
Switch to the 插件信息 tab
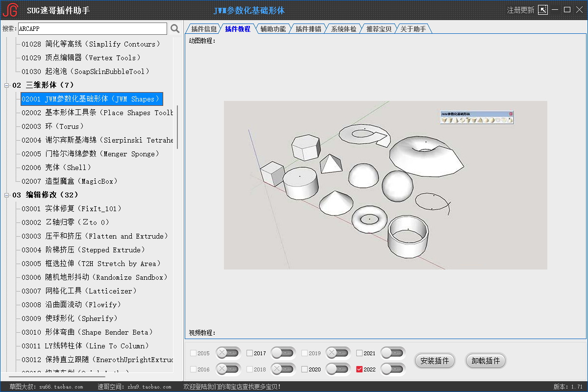click(203, 29)
